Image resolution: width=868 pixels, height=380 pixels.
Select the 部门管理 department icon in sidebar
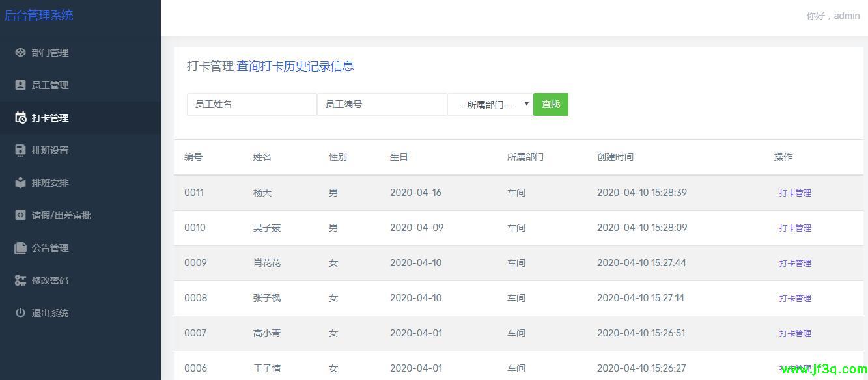tap(20, 53)
